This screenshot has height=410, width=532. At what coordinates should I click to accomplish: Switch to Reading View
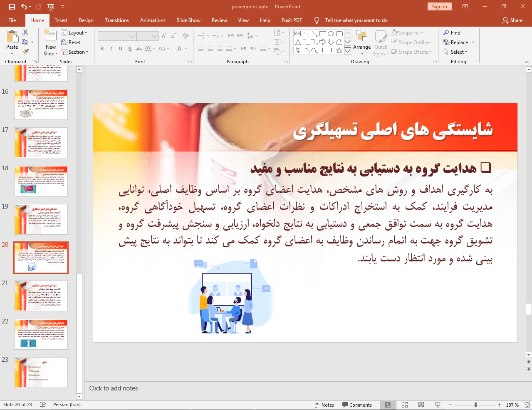click(421, 405)
